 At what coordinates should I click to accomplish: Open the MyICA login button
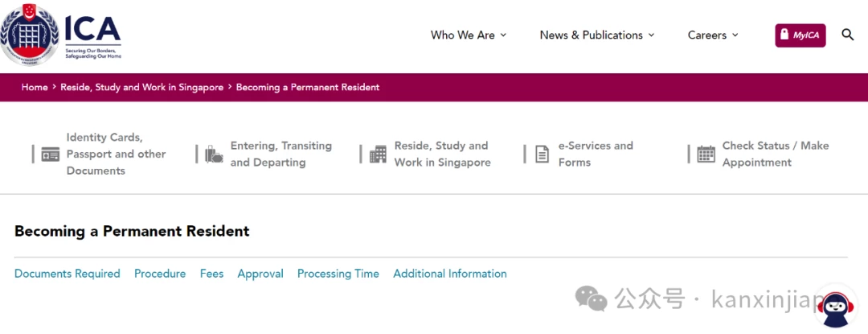(800, 35)
